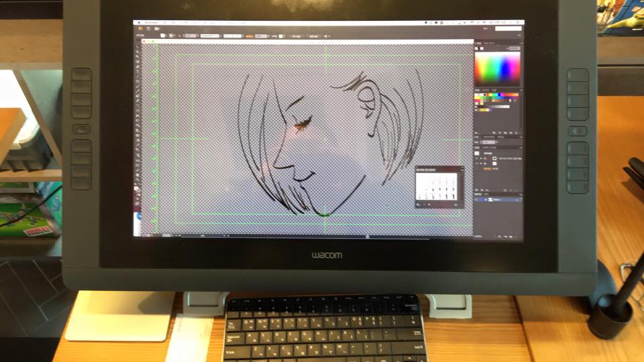Click the Ai home icon in the application bar
The height and width of the screenshot is (362, 644).
(140, 28)
